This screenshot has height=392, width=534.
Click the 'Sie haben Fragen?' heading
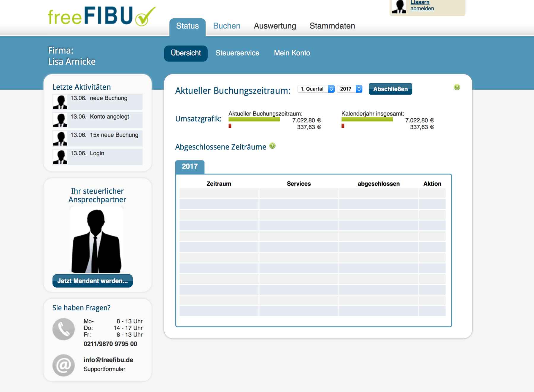[x=82, y=308]
